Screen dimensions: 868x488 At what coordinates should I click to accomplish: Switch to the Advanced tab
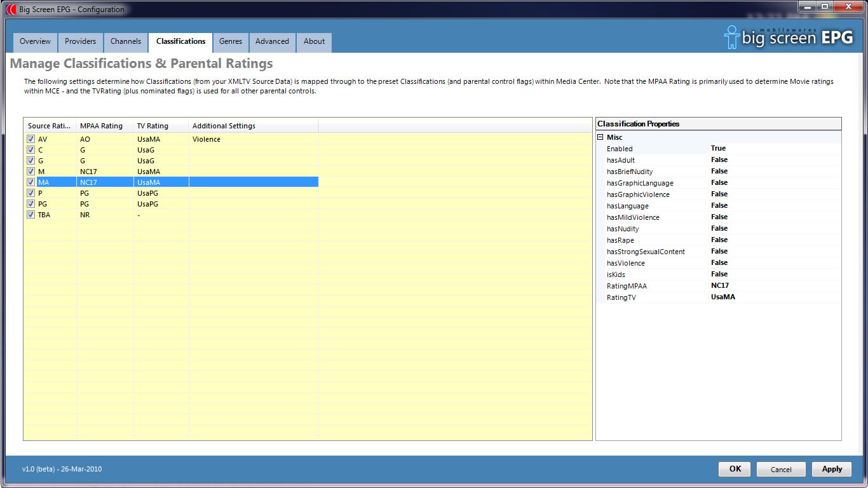(x=272, y=42)
